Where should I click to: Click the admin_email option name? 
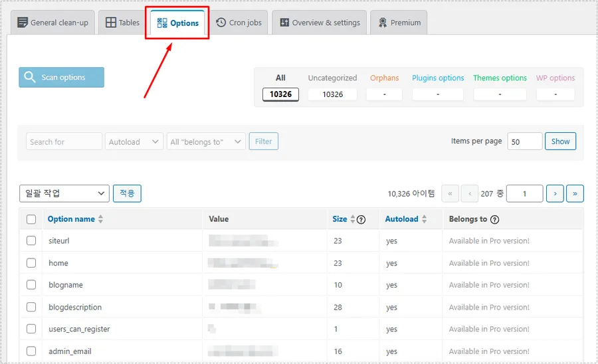pyautogui.click(x=70, y=351)
